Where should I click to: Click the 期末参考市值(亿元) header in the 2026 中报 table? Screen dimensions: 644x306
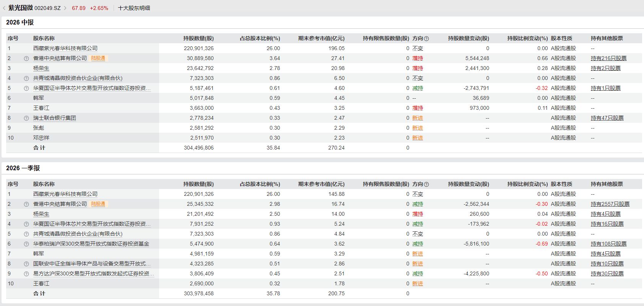click(322, 38)
